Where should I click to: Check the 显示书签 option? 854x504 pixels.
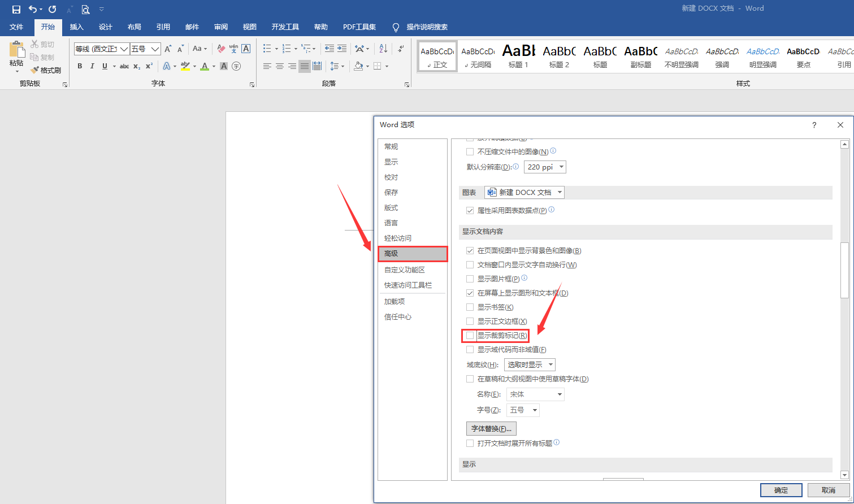coord(470,307)
